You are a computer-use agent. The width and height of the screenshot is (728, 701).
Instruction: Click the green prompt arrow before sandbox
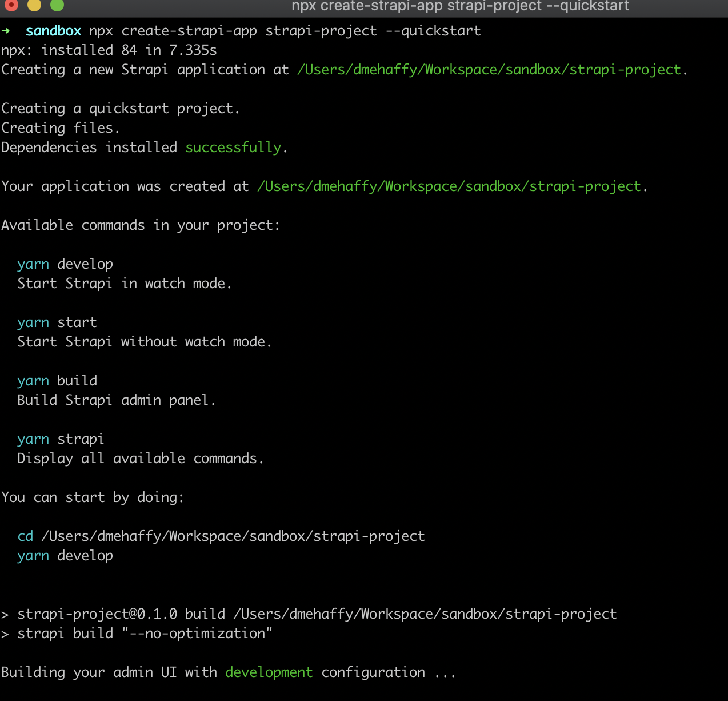pos(6,31)
